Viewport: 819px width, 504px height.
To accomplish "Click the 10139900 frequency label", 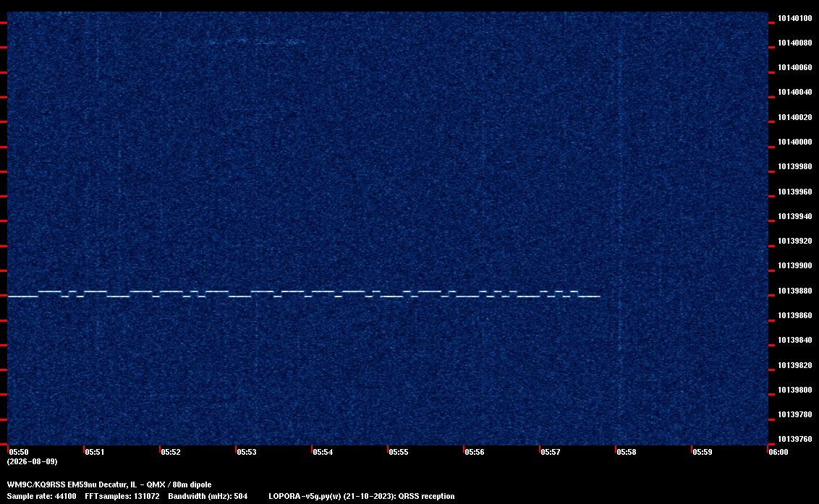I will [x=795, y=265].
